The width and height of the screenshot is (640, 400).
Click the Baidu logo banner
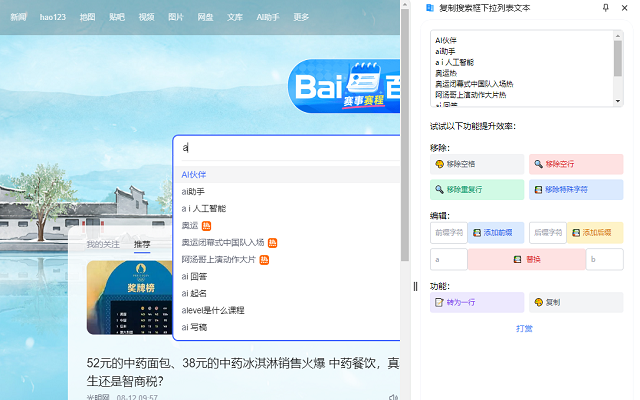point(344,86)
